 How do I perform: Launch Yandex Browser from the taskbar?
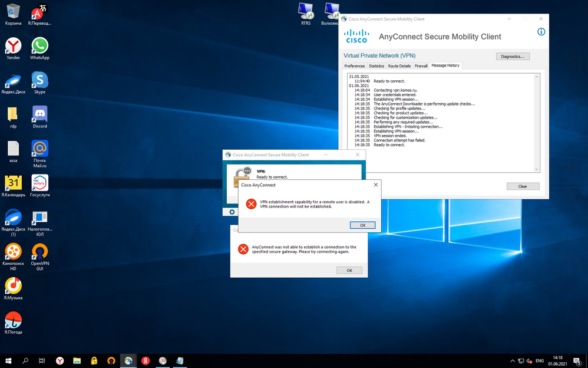coord(60,361)
